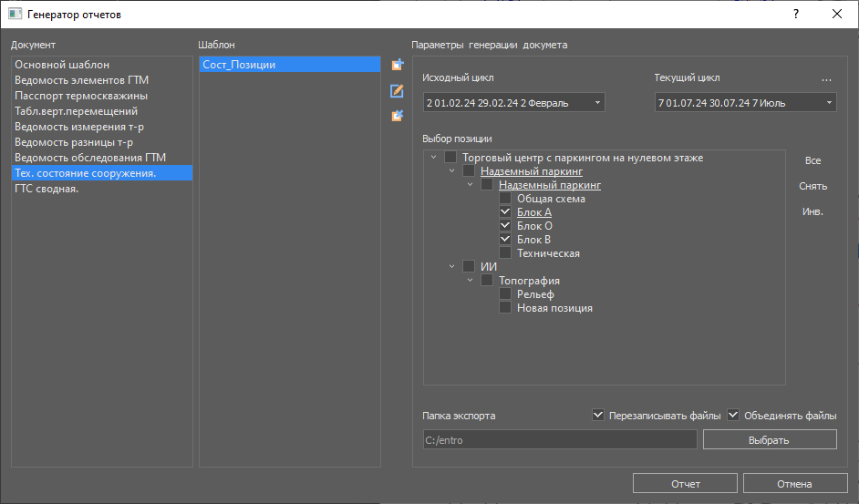
Task: Open the Исходный цикл dropdown
Action: click(x=512, y=103)
